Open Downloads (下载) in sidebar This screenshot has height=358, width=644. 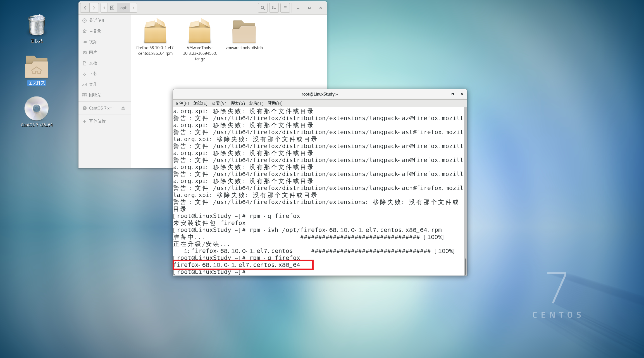[x=105, y=74]
